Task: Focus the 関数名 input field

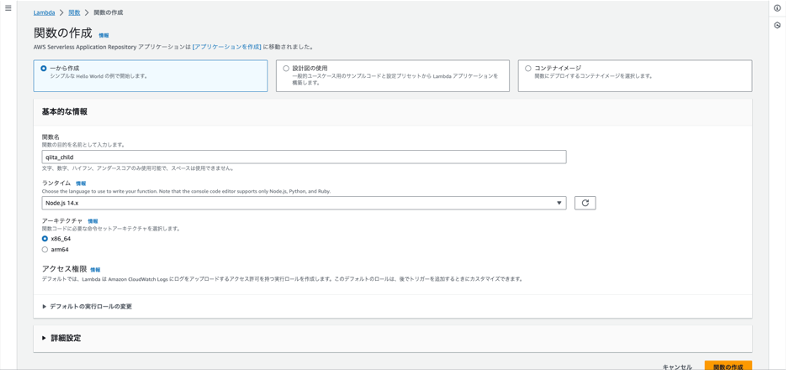Action: pos(304,157)
